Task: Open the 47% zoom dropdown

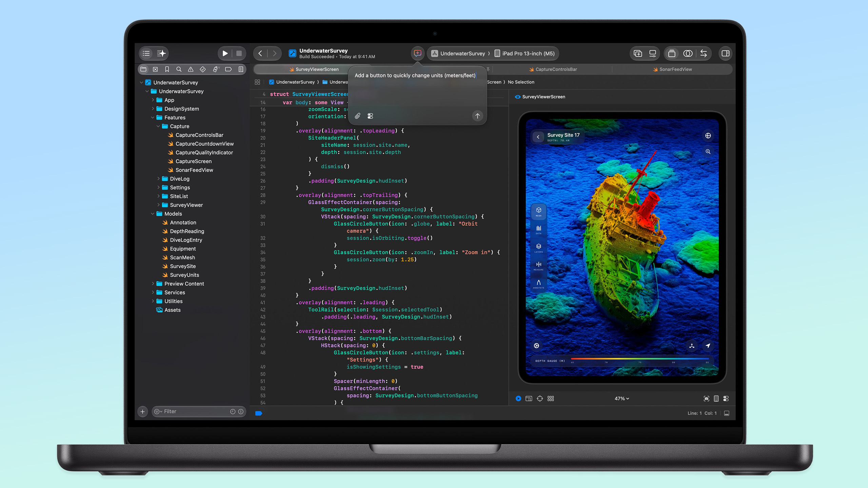Action: pos(622,399)
